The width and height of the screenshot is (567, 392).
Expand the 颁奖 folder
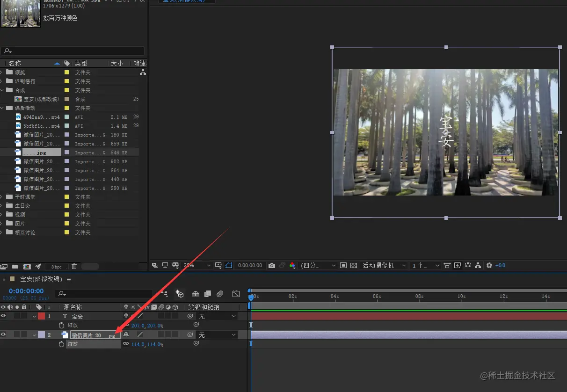click(1, 73)
